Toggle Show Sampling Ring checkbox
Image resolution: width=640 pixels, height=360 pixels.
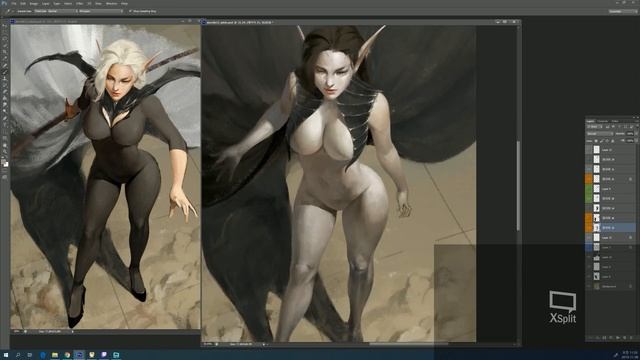(x=130, y=11)
